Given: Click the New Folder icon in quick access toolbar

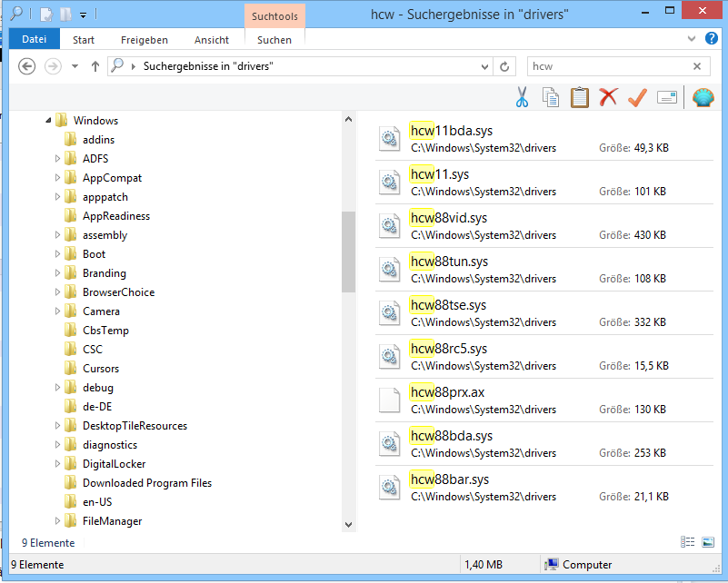Looking at the screenshot, I should pyautogui.click(x=65, y=15).
